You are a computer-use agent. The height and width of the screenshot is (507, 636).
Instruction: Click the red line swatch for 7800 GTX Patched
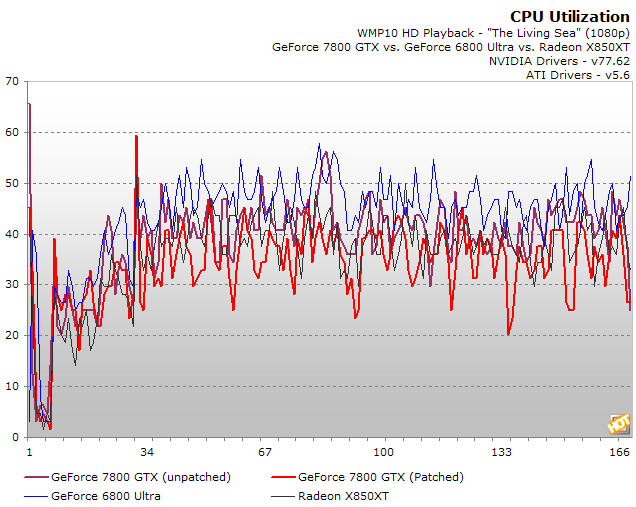point(283,477)
